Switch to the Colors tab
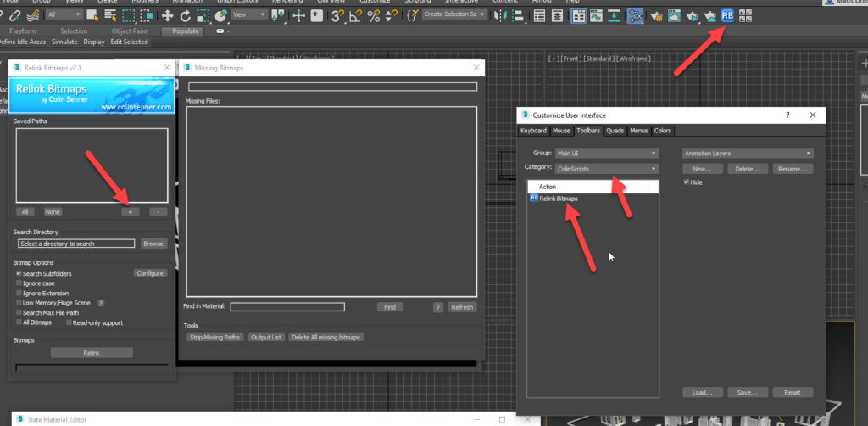Screen dimensions: 868x426 (x=663, y=131)
